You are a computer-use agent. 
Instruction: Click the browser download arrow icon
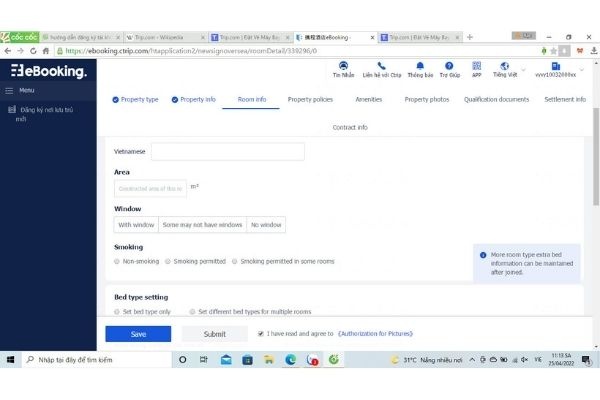593,51
